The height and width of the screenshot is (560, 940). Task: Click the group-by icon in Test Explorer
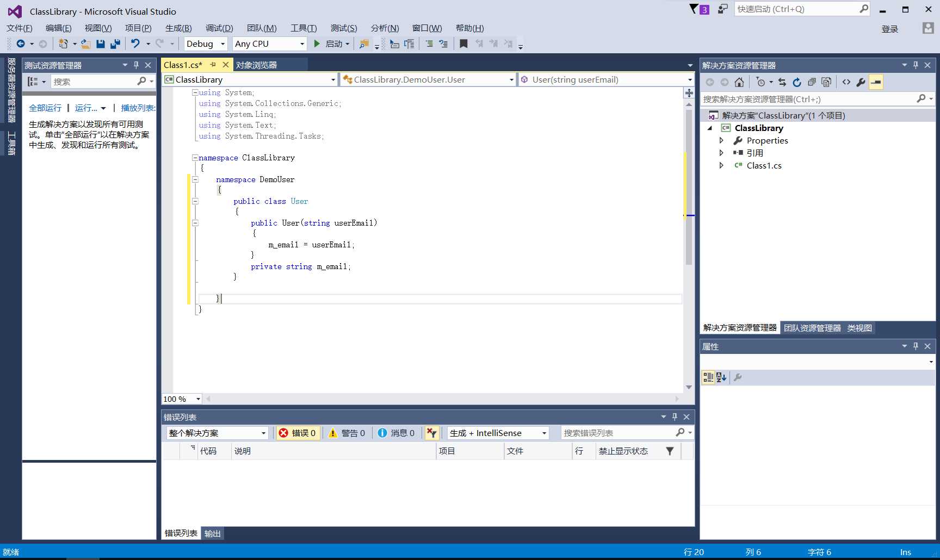33,82
